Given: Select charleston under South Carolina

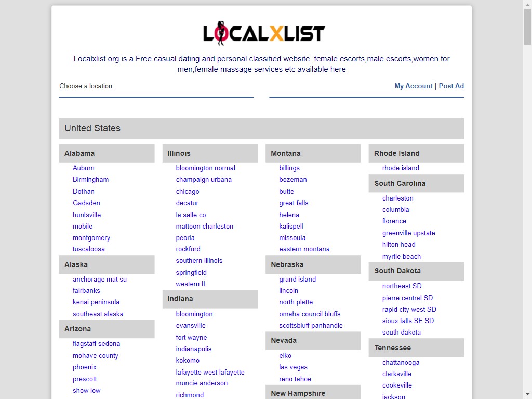Looking at the screenshot, I should pos(397,198).
